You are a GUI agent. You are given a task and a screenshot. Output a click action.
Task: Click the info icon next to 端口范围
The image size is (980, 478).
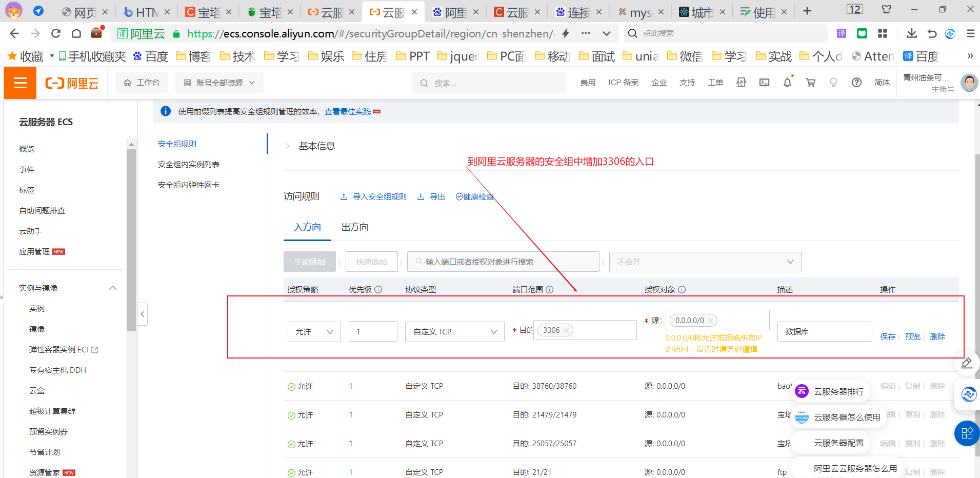point(550,289)
